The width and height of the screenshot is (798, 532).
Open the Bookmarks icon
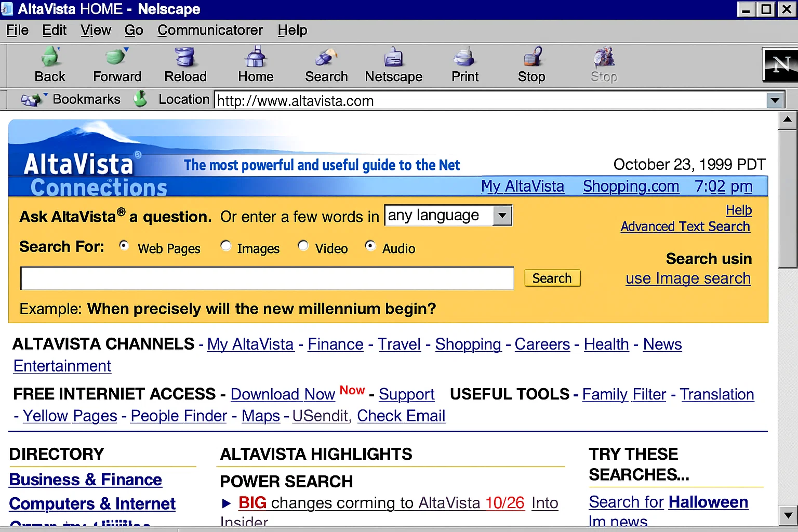click(32, 99)
